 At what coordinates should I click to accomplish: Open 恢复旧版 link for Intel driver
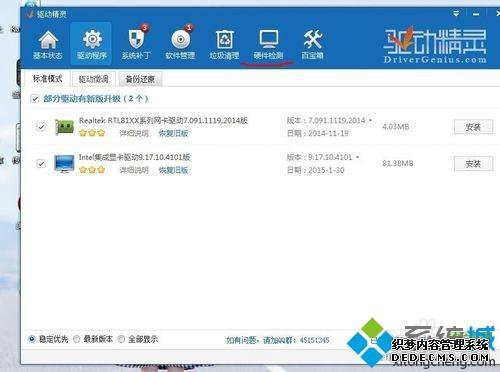pos(173,170)
